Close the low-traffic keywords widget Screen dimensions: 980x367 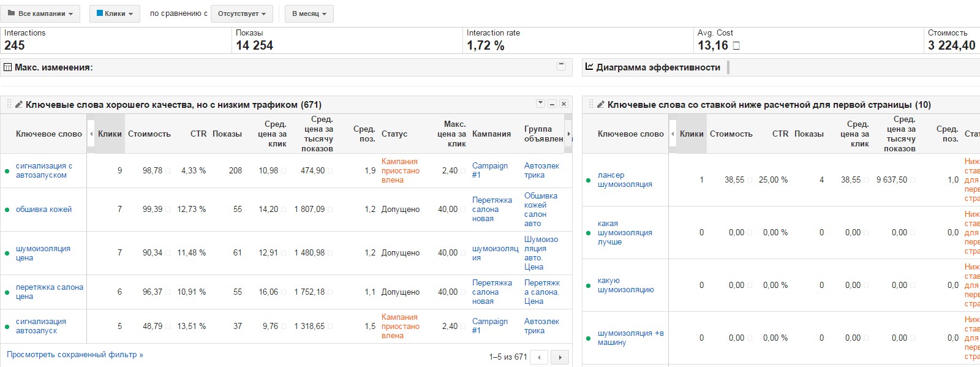(563, 104)
